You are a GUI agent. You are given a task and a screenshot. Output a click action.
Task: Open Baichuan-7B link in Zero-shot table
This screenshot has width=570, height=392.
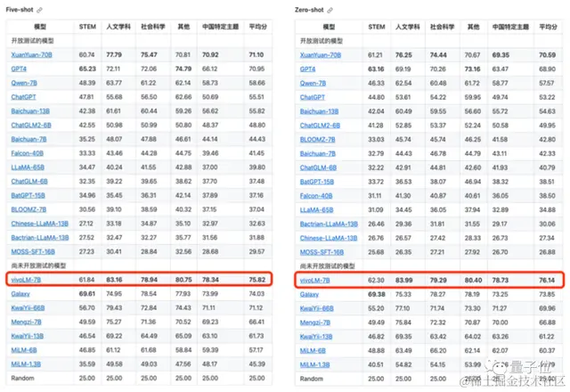[318, 154]
